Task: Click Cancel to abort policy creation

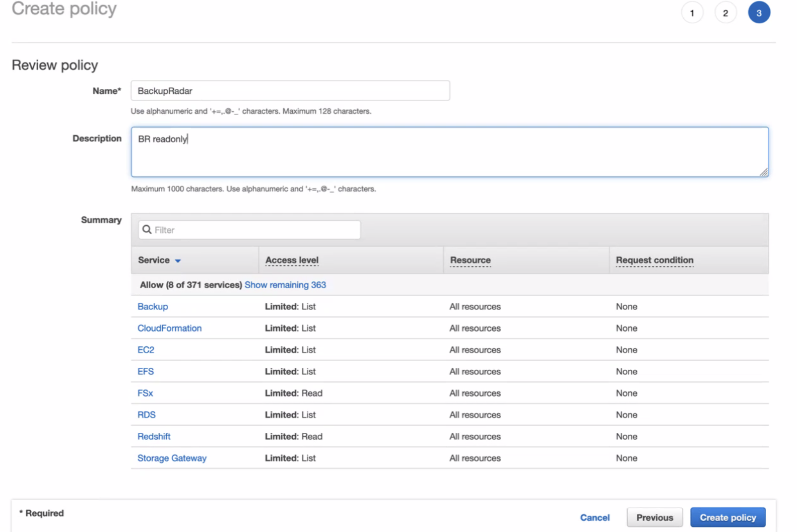Action: [x=595, y=518]
